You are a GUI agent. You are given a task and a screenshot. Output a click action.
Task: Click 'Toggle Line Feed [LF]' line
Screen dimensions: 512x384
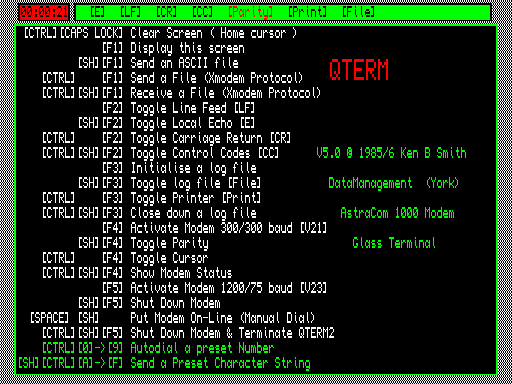click(192, 109)
